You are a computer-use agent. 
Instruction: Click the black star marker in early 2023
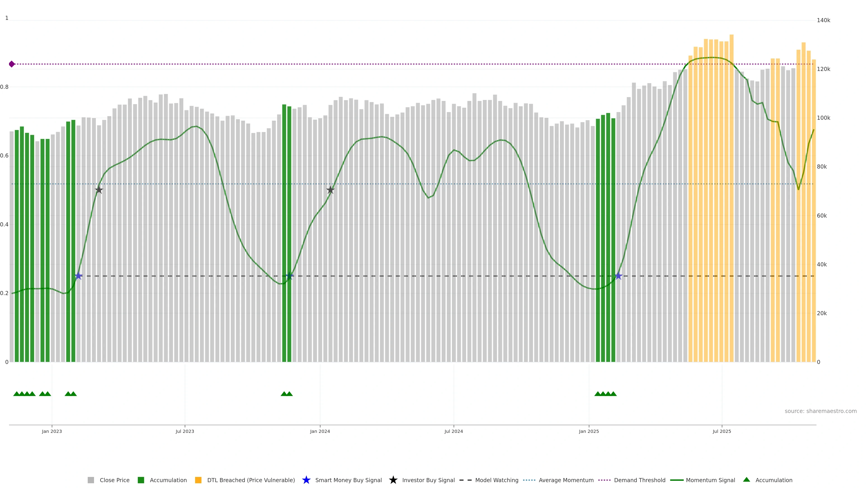99,190
